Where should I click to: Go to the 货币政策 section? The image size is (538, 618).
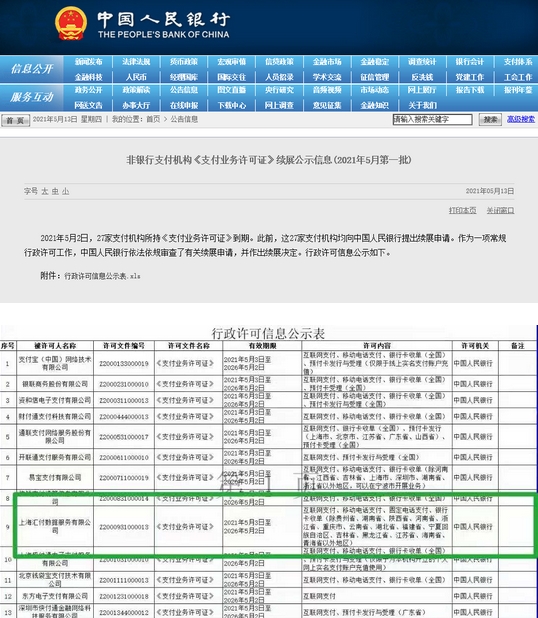click(184, 62)
